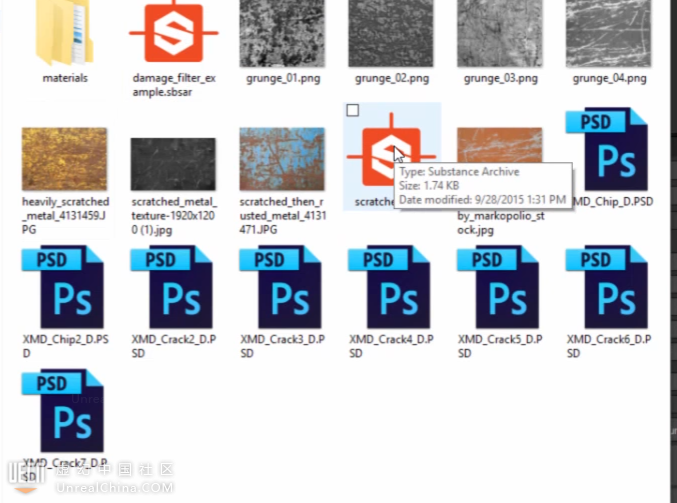
Task: Select the grunge_04.png thumbnail
Action: point(609,32)
